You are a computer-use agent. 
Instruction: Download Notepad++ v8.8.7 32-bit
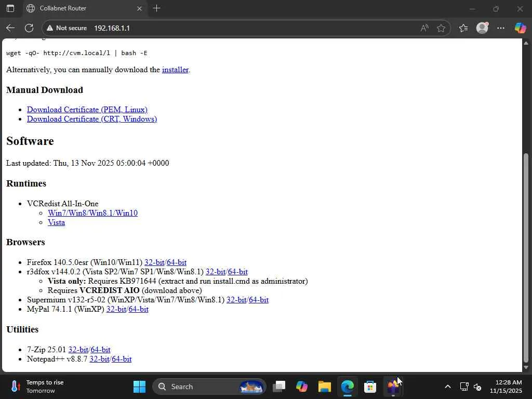[x=99, y=360]
